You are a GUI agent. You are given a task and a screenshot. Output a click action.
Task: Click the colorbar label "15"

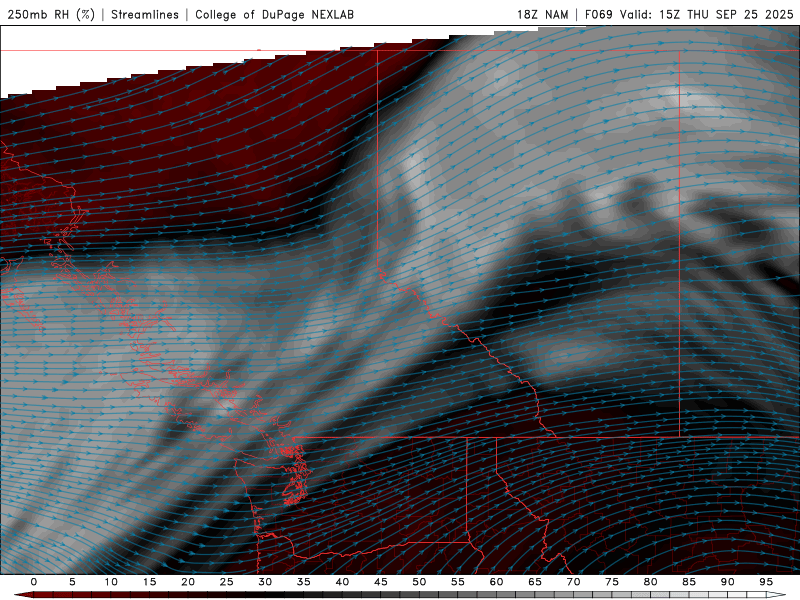149,582
